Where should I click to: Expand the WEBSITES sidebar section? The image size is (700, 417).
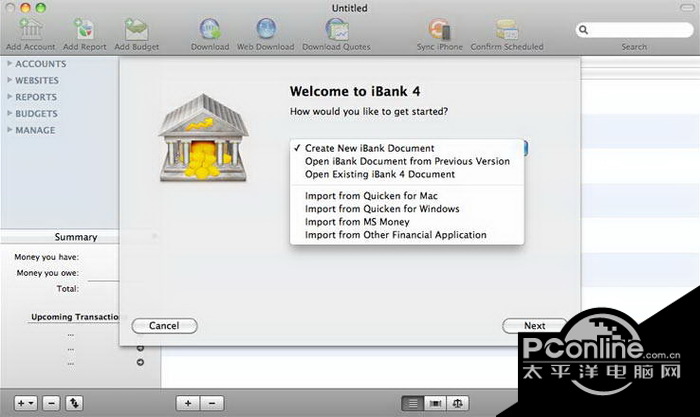pos(10,80)
